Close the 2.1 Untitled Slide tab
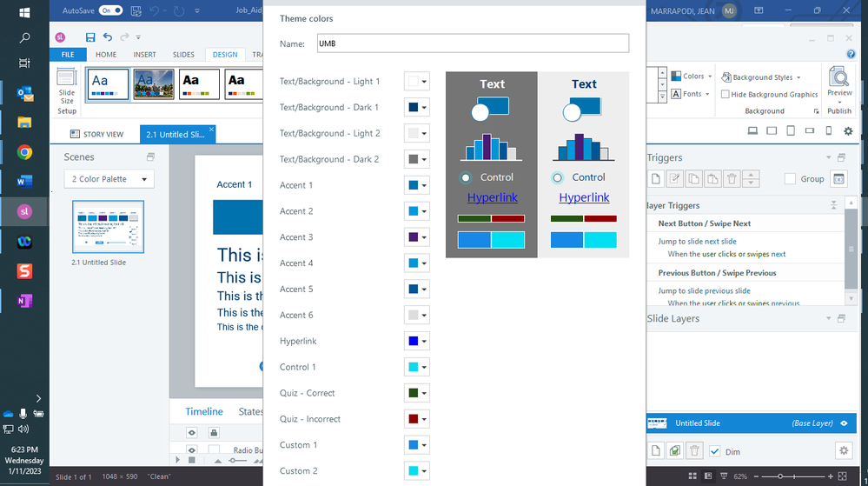Screen dimensions: 868x486 coord(211,130)
